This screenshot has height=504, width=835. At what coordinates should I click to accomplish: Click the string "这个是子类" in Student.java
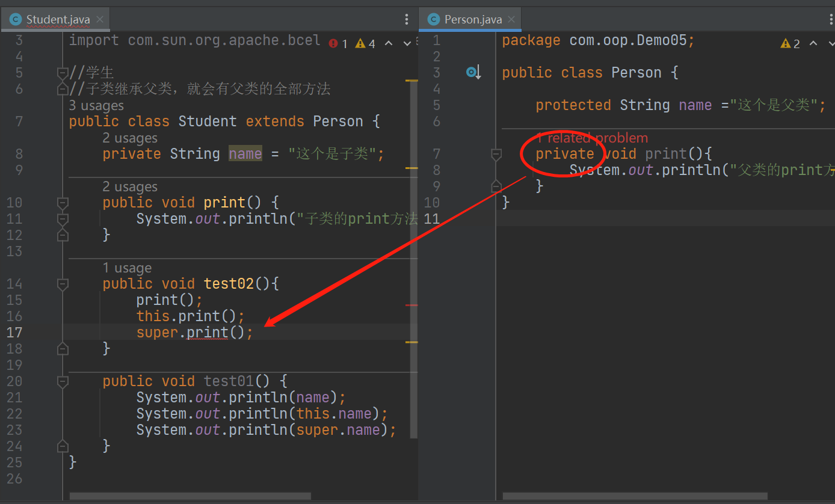[x=332, y=154]
